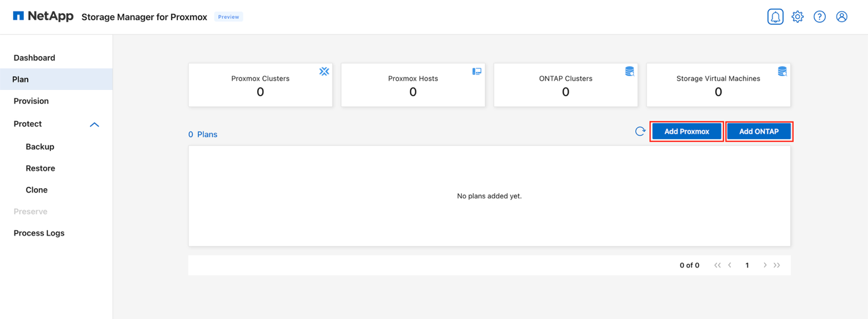Go to the next page arrow
868x319 pixels.
tap(765, 266)
